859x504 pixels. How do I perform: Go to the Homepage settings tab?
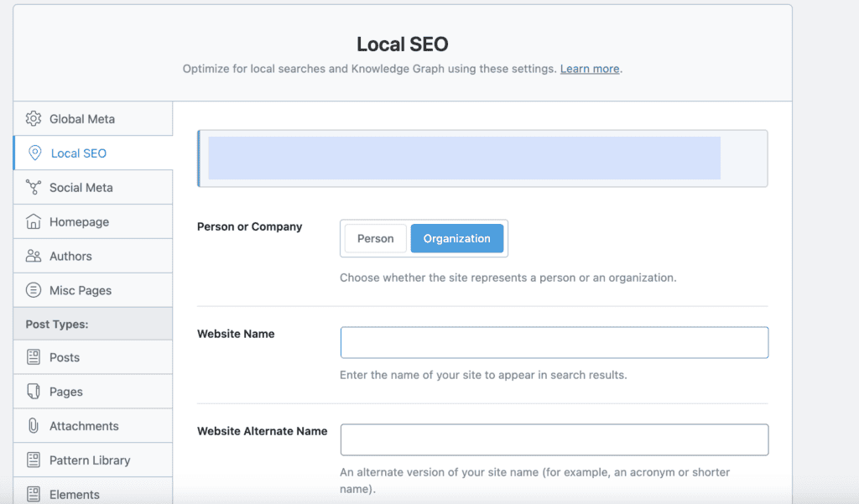93,221
